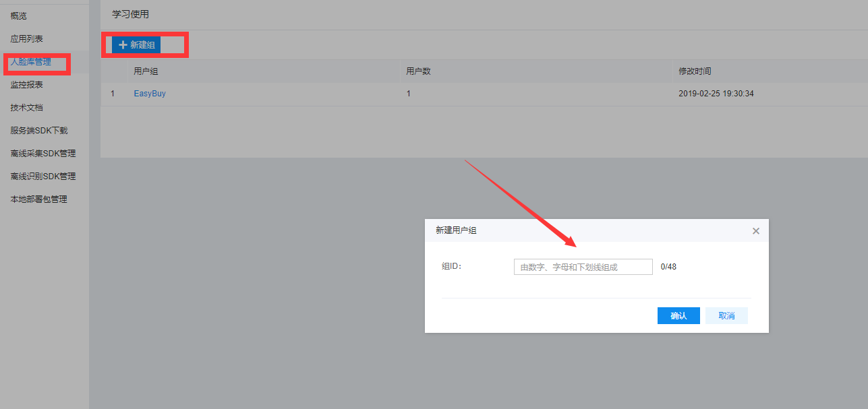Open 监控报表 sidebar entry
This screenshot has width=868, height=409.
point(27,85)
